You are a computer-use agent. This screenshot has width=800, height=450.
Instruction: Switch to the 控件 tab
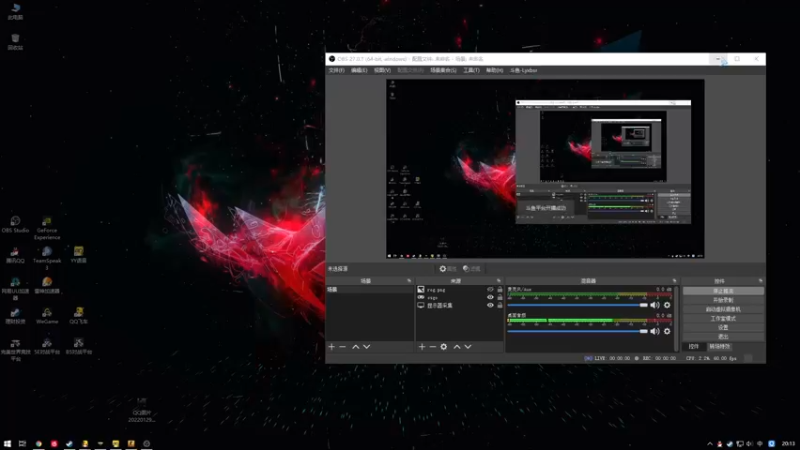tap(693, 346)
